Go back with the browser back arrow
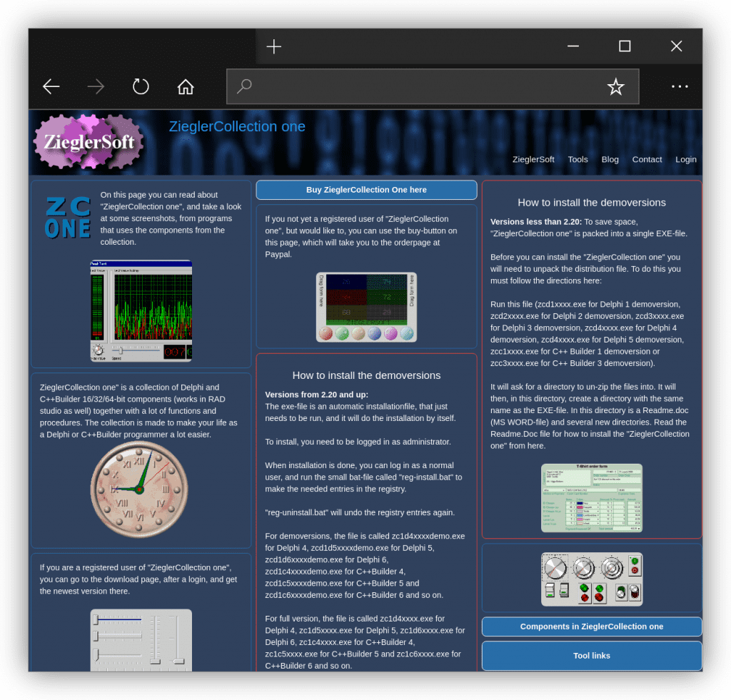This screenshot has height=700, width=731. [51, 86]
